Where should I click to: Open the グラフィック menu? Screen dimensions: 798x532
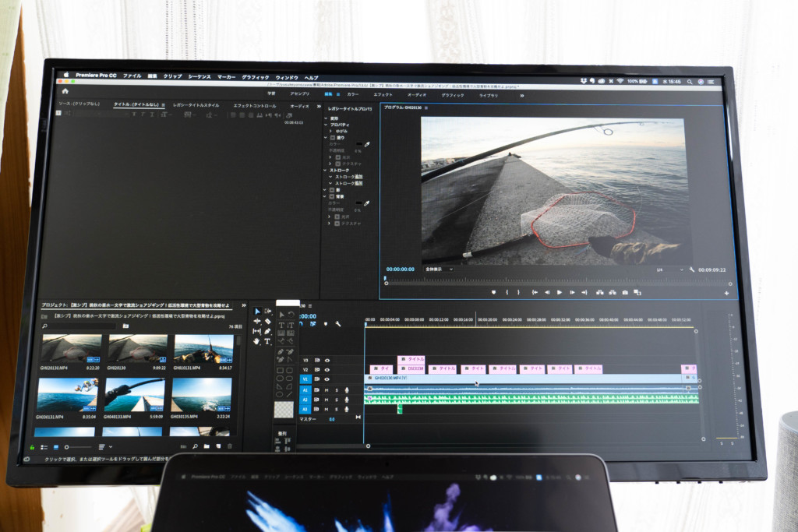(256, 77)
